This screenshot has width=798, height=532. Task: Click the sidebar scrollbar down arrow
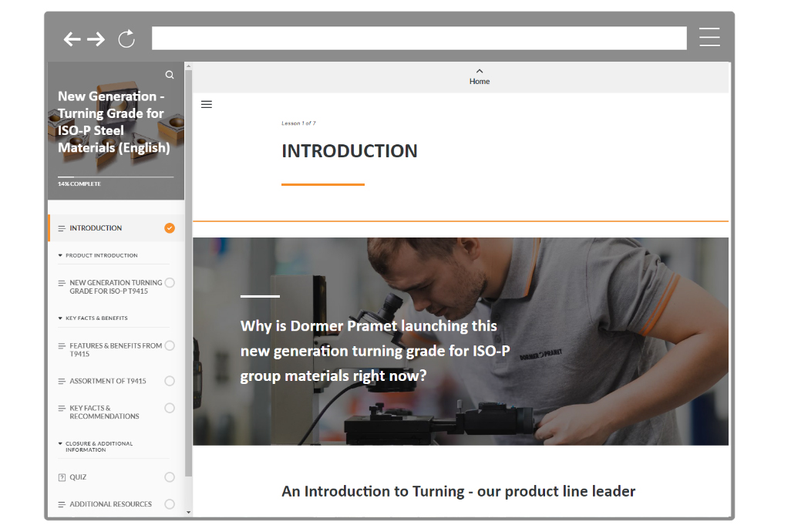tap(188, 512)
